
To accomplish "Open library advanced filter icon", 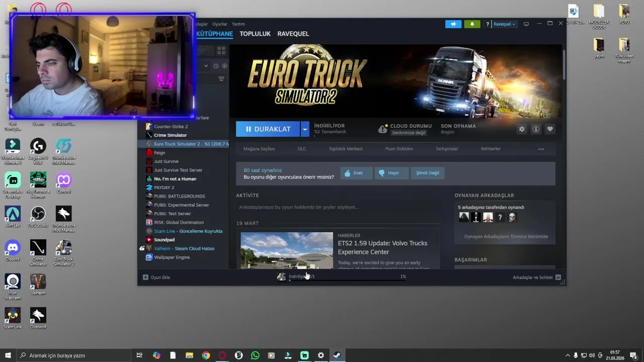I will click(221, 79).
